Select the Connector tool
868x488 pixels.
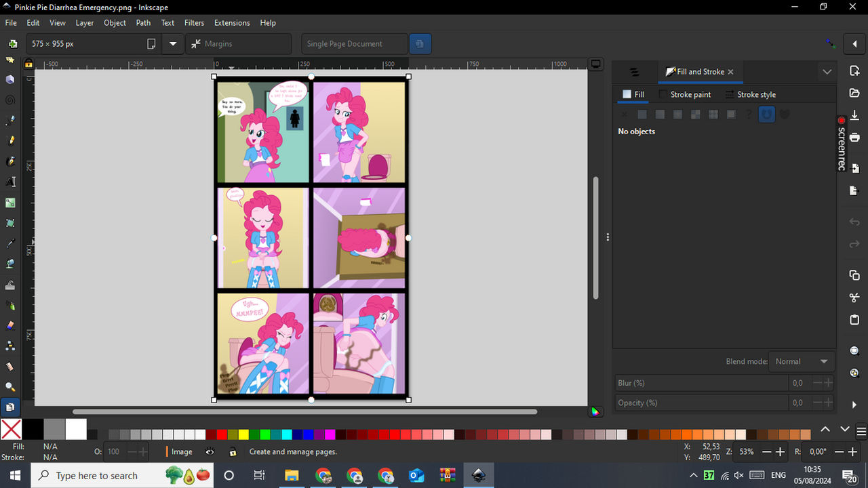pyautogui.click(x=10, y=346)
